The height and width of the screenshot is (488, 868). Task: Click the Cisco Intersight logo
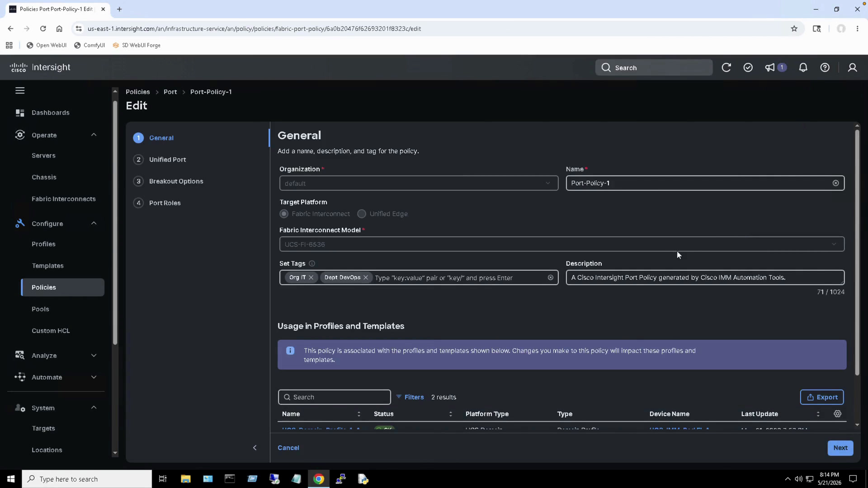pos(40,67)
